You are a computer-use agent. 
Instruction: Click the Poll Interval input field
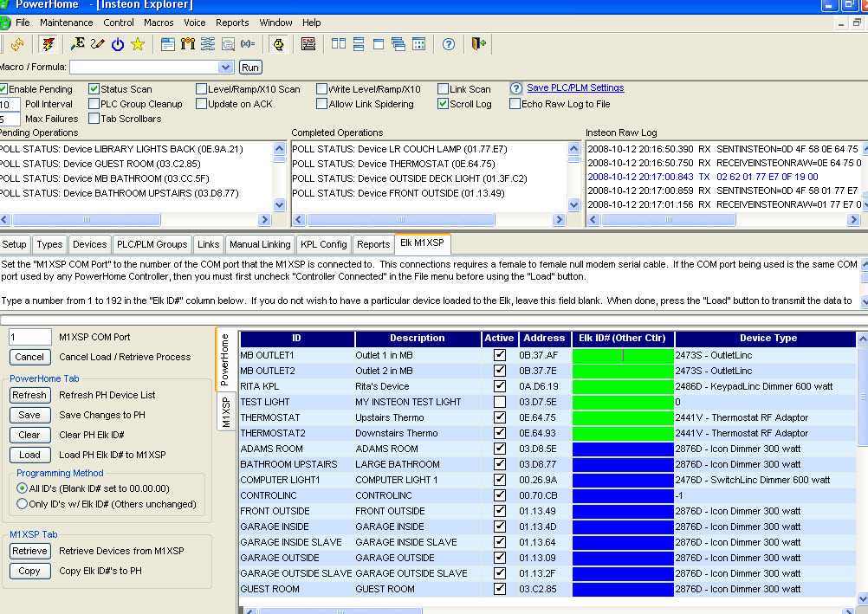(10, 104)
